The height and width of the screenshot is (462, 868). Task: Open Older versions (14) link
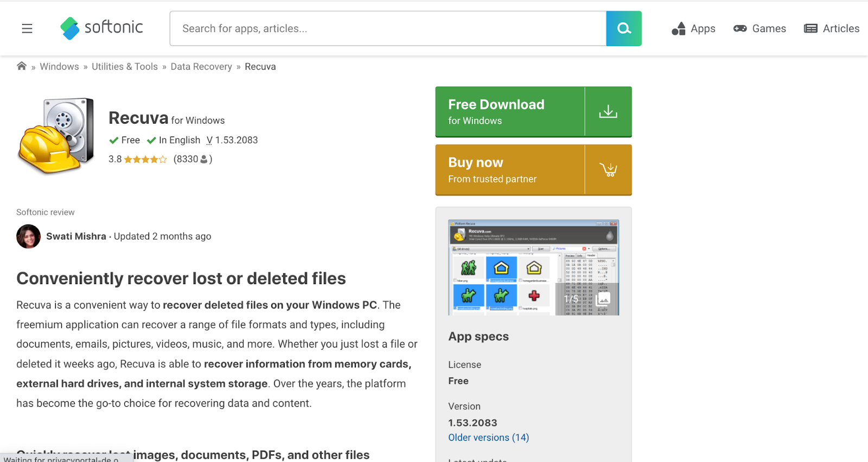tap(488, 438)
